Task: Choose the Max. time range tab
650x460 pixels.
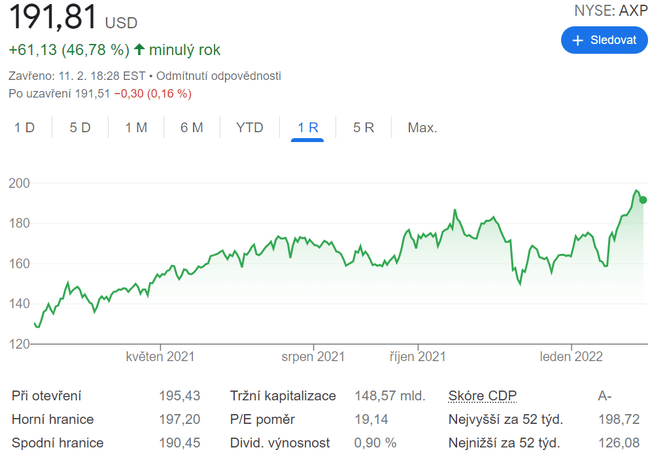Action: coord(422,127)
